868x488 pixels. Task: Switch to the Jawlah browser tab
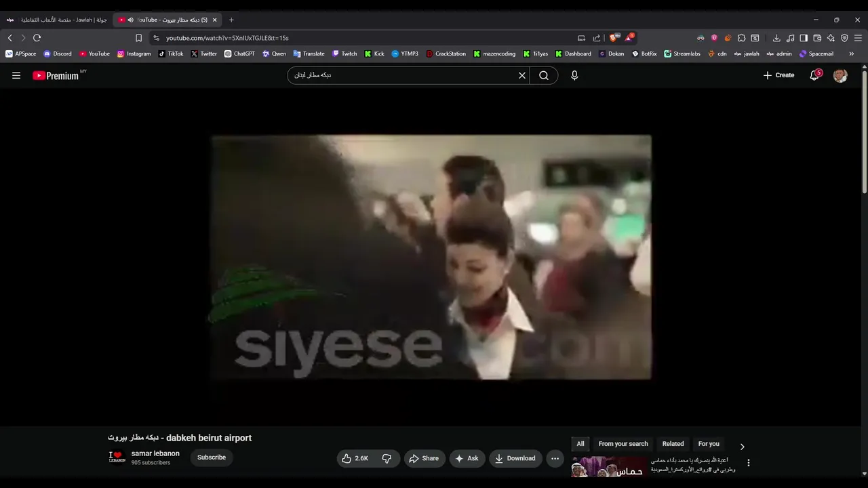57,20
